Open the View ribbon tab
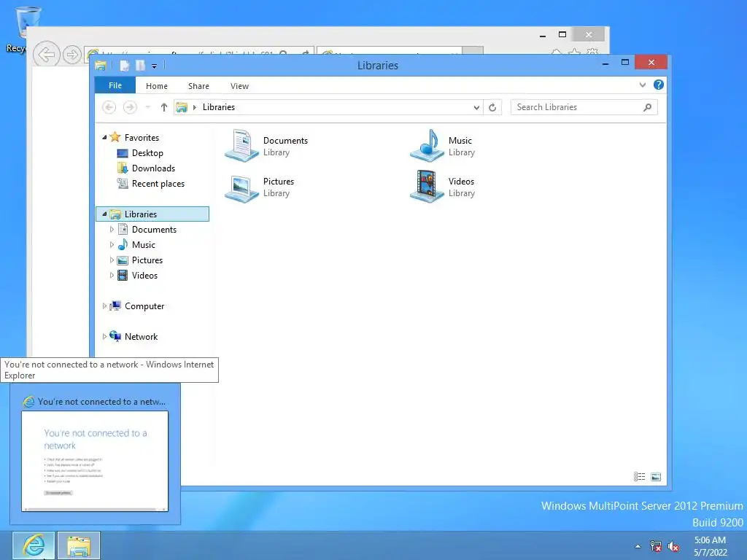 (x=239, y=86)
